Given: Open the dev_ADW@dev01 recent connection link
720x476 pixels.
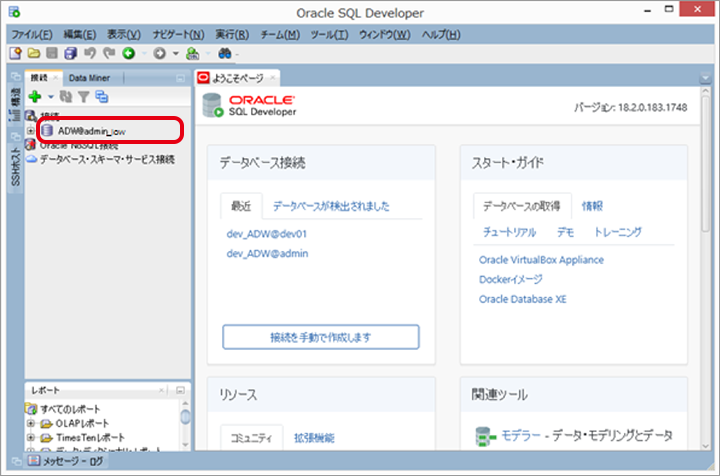Looking at the screenshot, I should point(266,233).
